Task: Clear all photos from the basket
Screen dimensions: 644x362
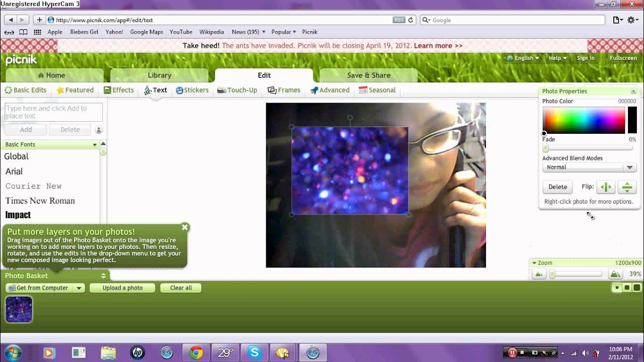Action: (x=181, y=288)
